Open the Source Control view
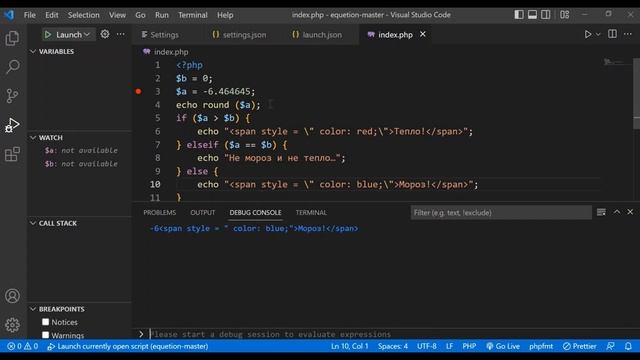Image resolution: width=640 pixels, height=360 pixels. (12, 96)
